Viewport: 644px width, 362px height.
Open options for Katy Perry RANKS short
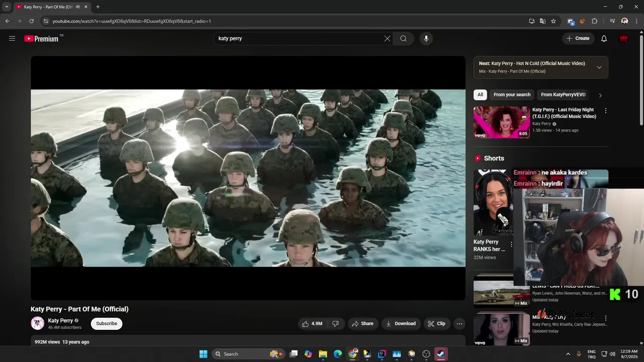[512, 244]
